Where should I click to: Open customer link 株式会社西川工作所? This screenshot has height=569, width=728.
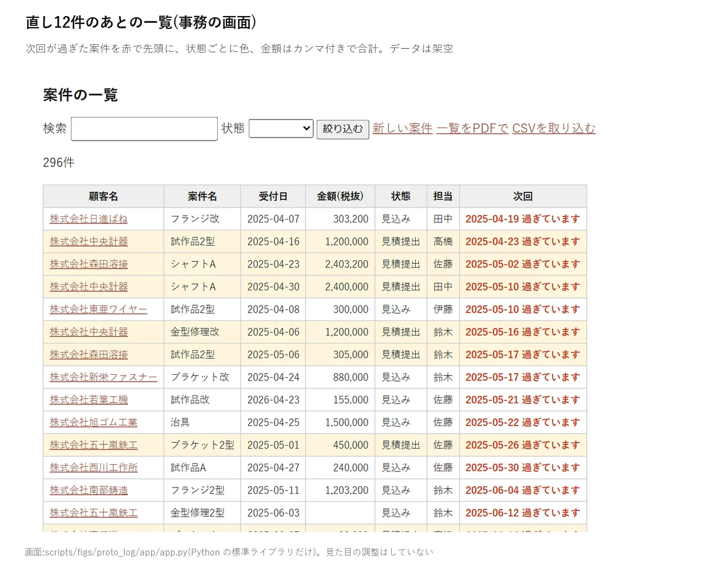(x=93, y=467)
